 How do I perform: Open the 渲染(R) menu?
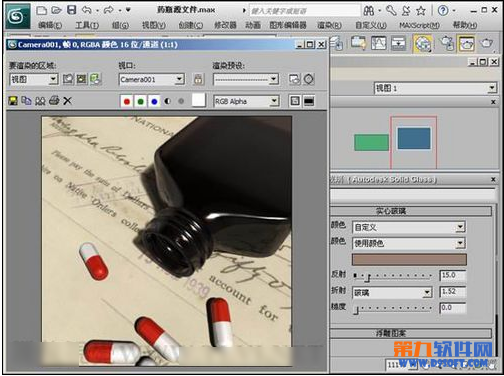click(x=329, y=25)
